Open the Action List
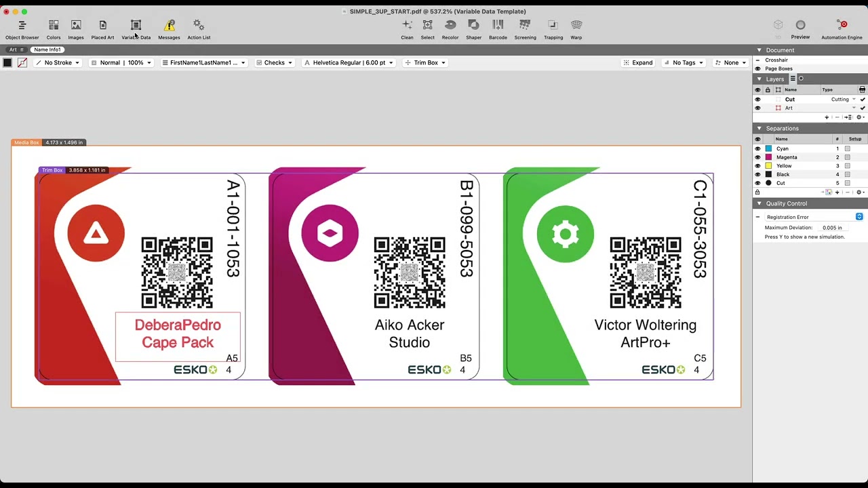868x488 pixels. (x=199, y=28)
